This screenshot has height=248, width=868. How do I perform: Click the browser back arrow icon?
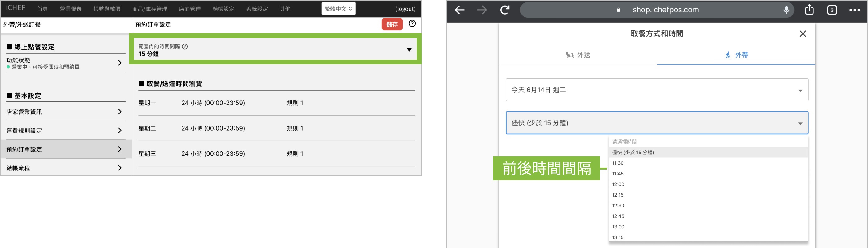(460, 10)
